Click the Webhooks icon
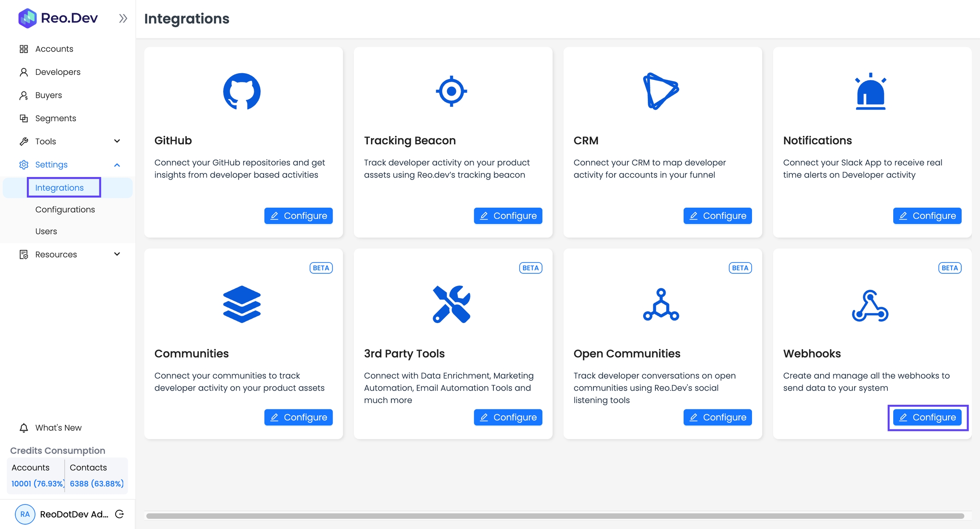Viewport: 980px width, 529px height. coord(870,306)
